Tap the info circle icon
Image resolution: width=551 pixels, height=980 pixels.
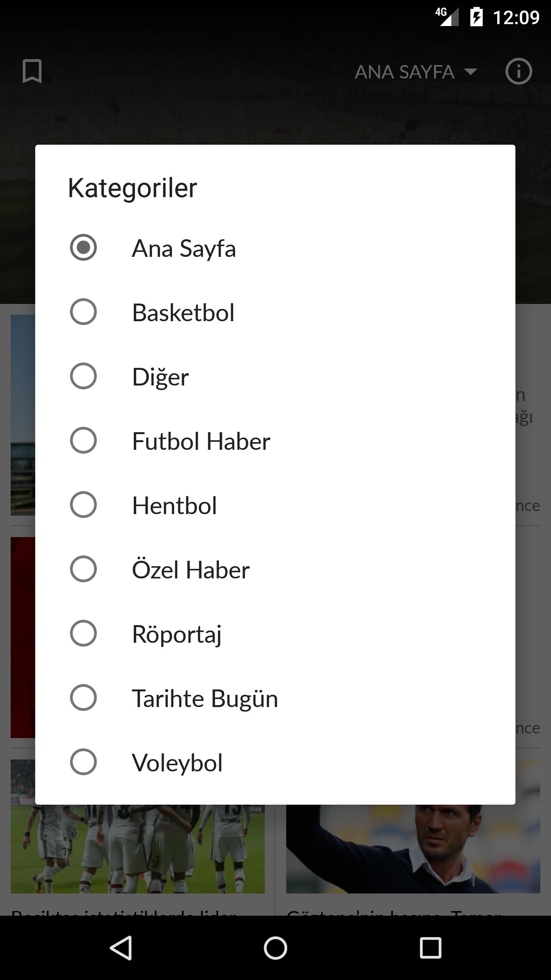pos(518,71)
